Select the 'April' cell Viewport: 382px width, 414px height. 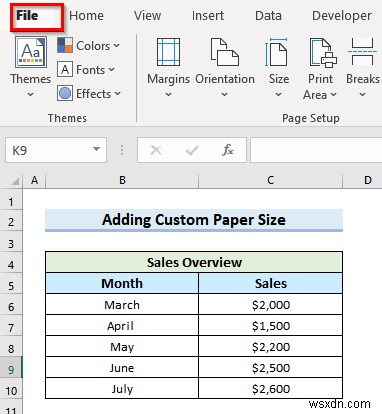(x=122, y=326)
